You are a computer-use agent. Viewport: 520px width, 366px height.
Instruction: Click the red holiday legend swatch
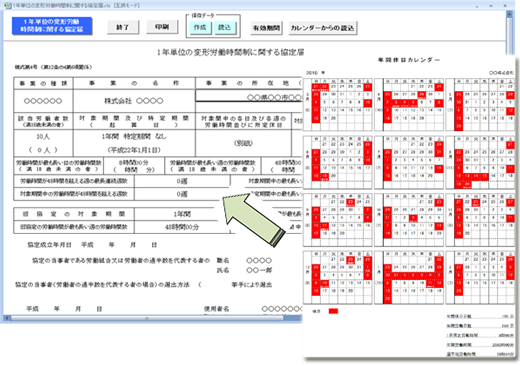coord(333,311)
